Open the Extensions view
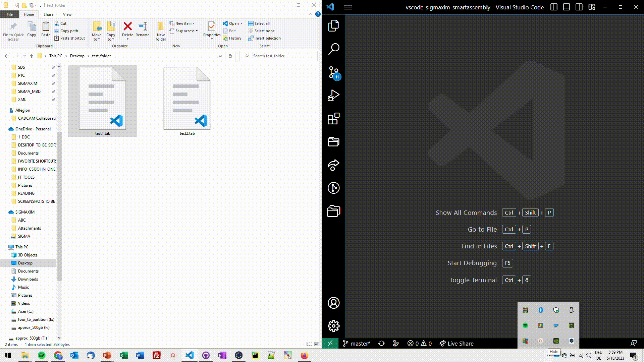 point(333,119)
